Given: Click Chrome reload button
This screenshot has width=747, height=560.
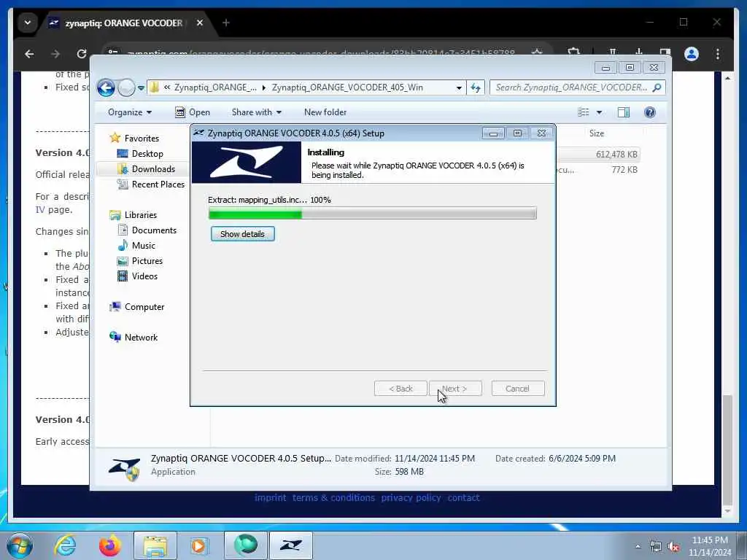Looking at the screenshot, I should click(82, 54).
